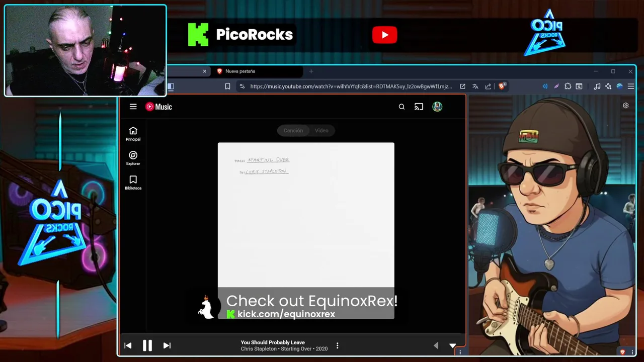Image resolution: width=644 pixels, height=362 pixels.
Task: Click the blue globe toolbar icon
Action: click(x=620, y=86)
